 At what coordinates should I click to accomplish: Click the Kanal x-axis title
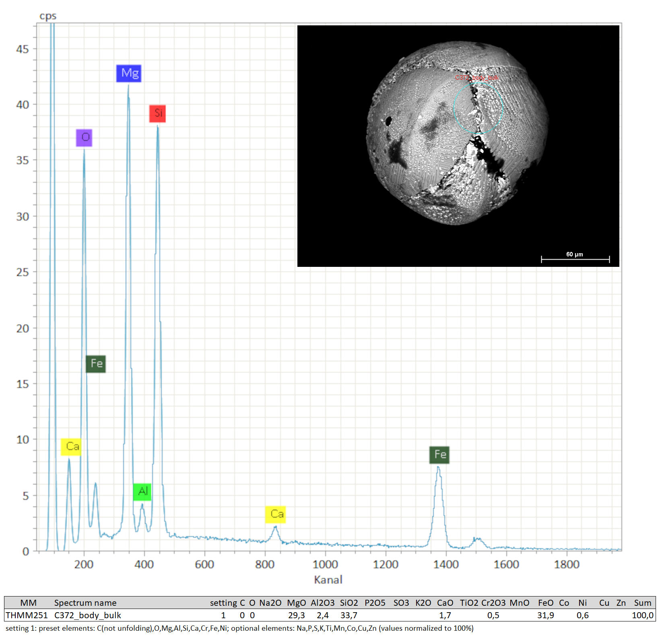[328, 580]
